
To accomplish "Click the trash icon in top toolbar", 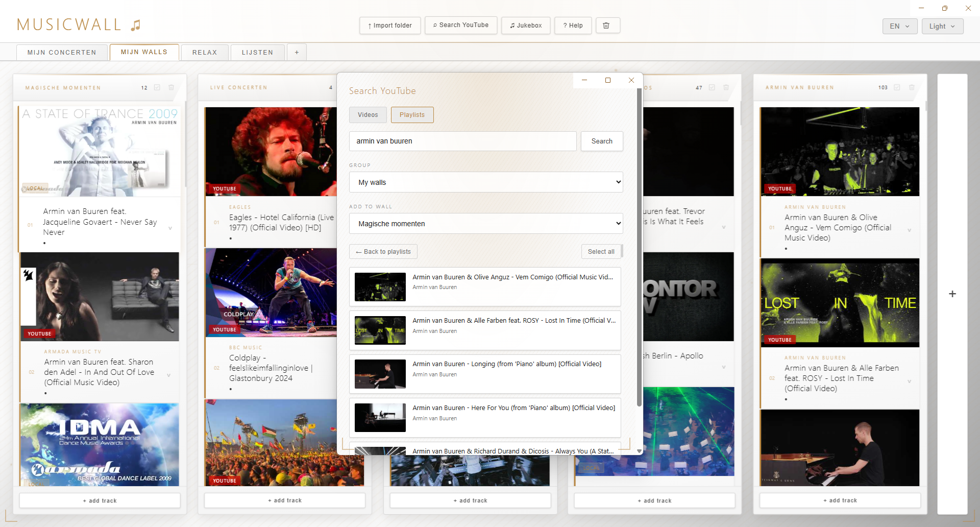I will pos(606,26).
